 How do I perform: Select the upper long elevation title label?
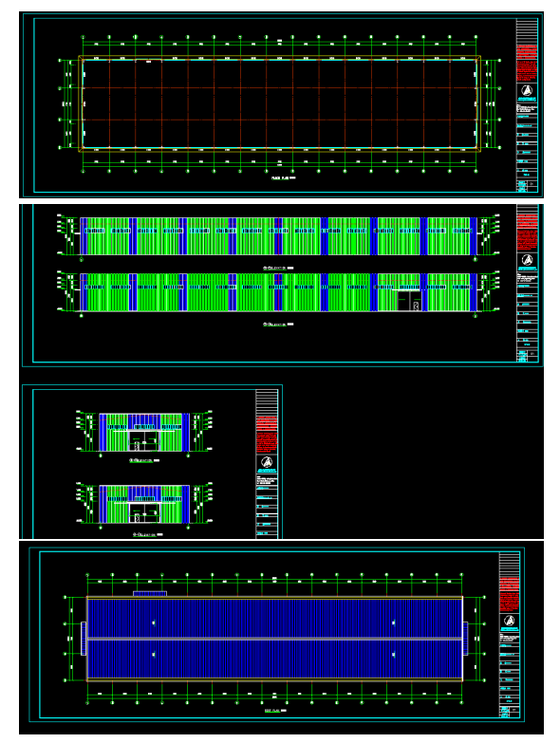[278, 269]
